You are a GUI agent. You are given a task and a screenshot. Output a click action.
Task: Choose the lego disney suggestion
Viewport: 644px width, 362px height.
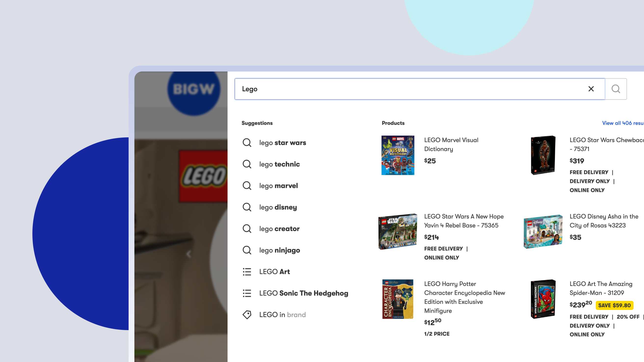(278, 207)
